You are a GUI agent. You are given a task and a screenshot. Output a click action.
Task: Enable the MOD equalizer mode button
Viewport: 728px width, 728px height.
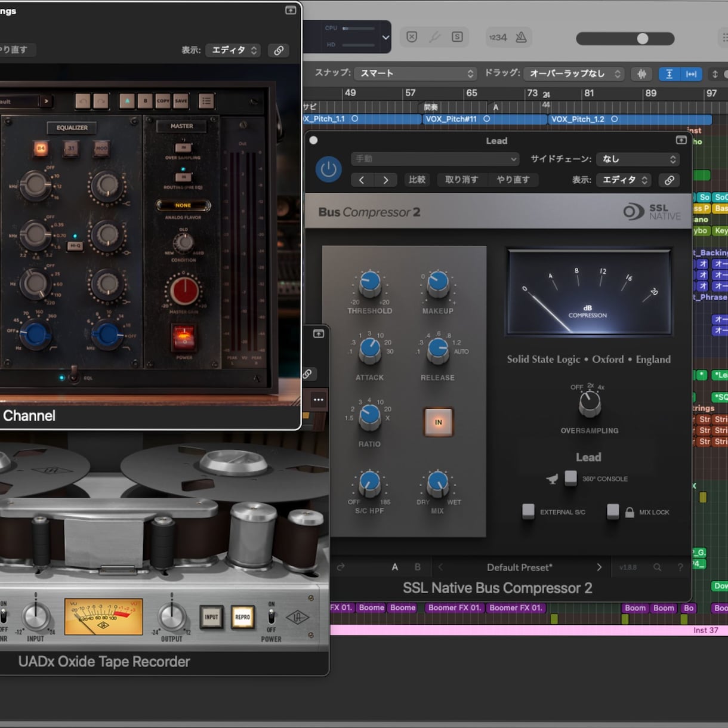101,148
